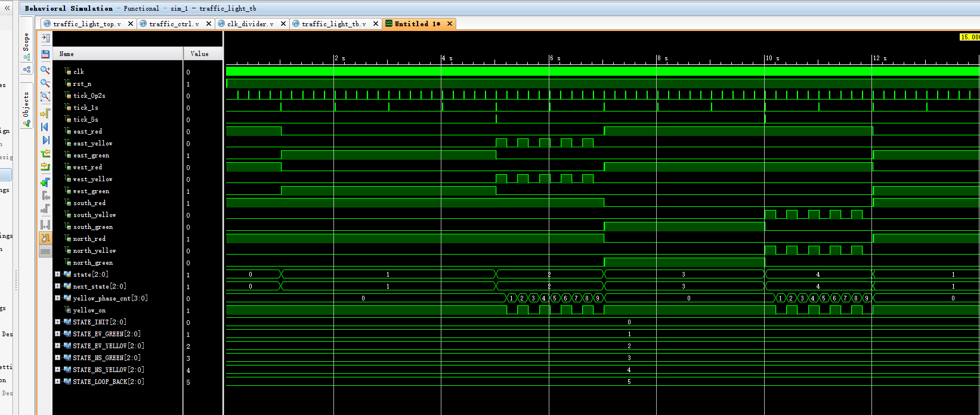Expand the STATE_INIT[2:0] bus

(x=57, y=322)
